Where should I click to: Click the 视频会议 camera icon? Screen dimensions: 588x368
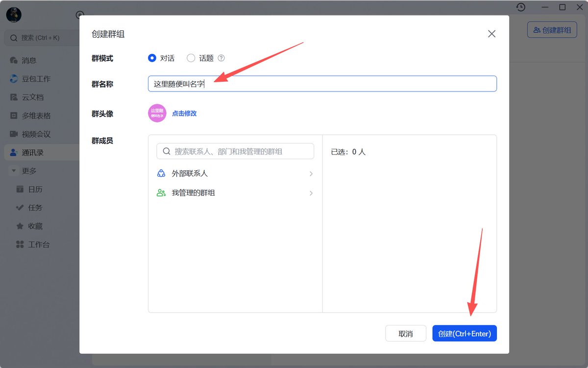(14, 134)
